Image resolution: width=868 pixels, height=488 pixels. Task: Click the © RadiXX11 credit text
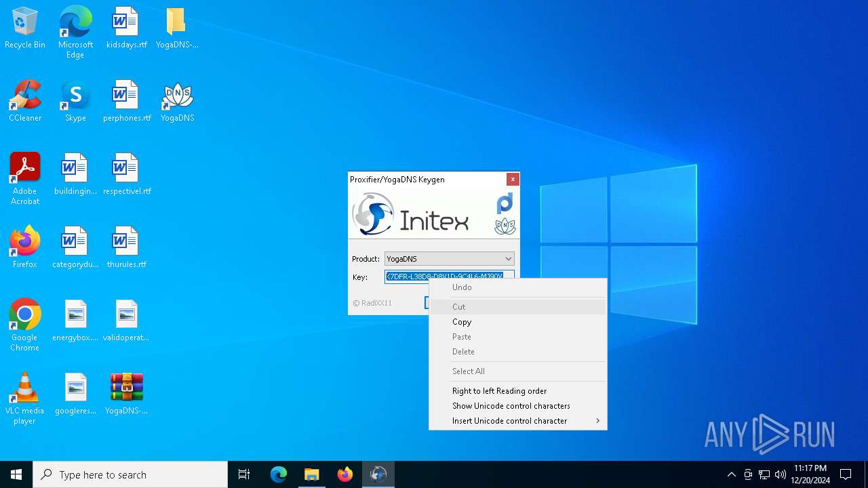(x=372, y=303)
